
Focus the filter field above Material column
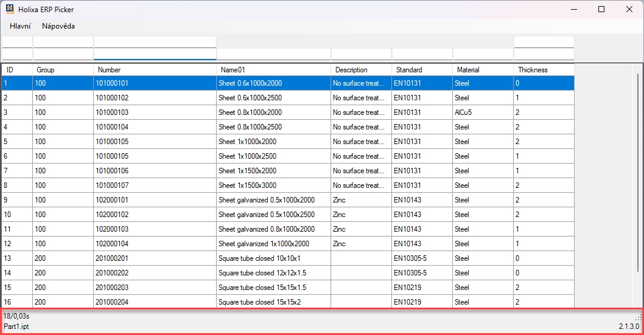coord(483,54)
